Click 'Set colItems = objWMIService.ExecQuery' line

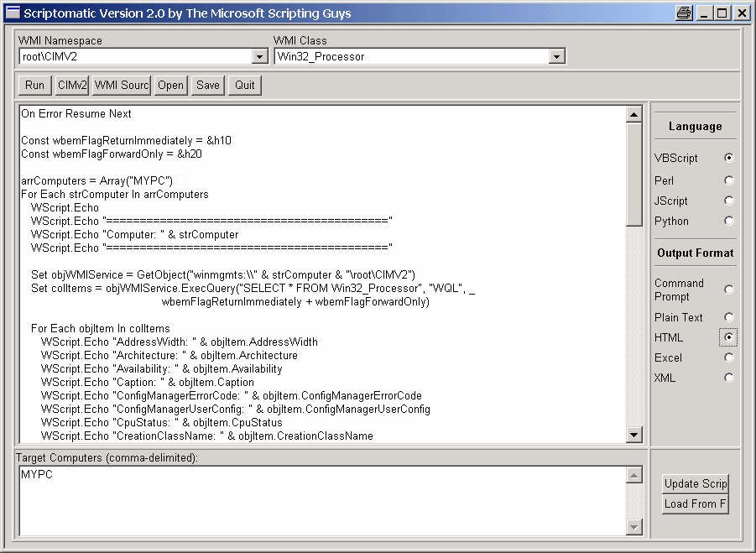[253, 289]
